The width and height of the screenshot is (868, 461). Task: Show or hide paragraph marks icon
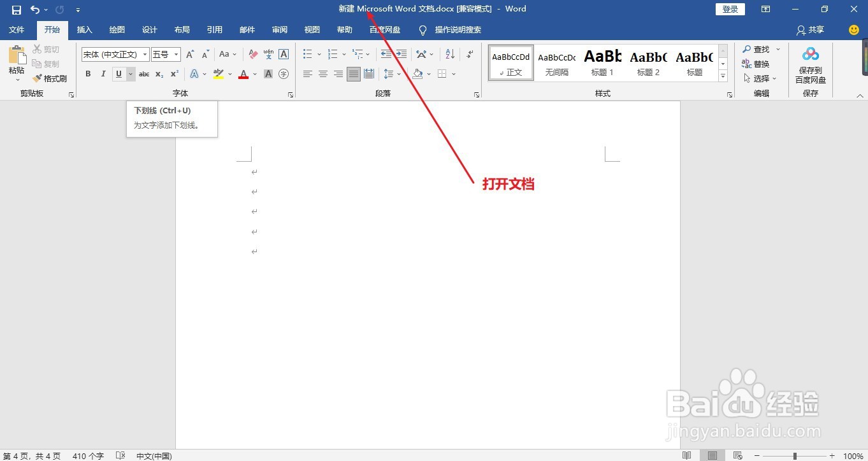pos(470,55)
